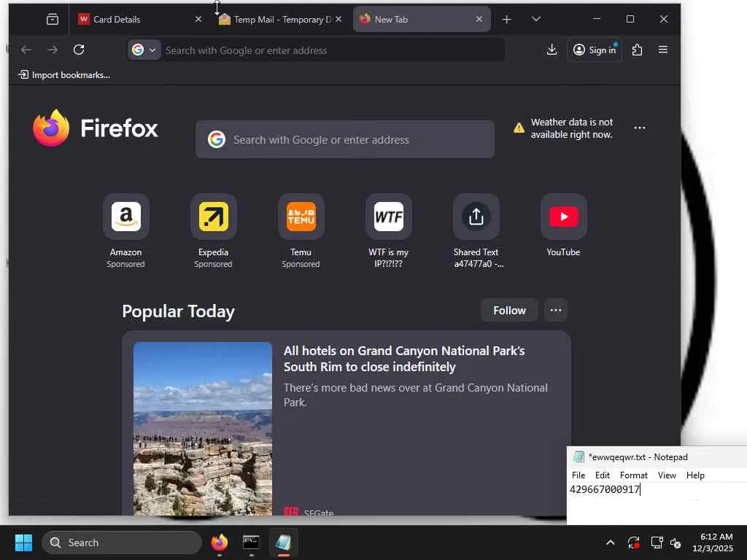
Task: Open Notepad Help menu
Action: click(695, 475)
